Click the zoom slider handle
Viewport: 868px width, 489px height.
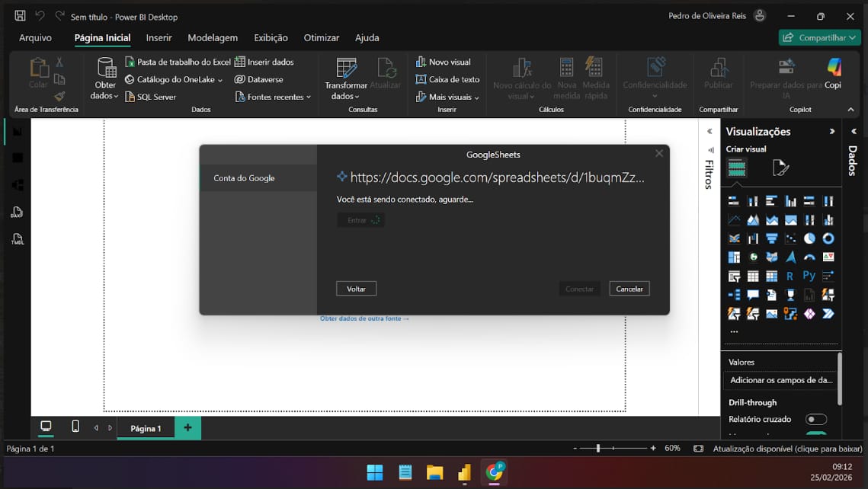tap(598, 448)
